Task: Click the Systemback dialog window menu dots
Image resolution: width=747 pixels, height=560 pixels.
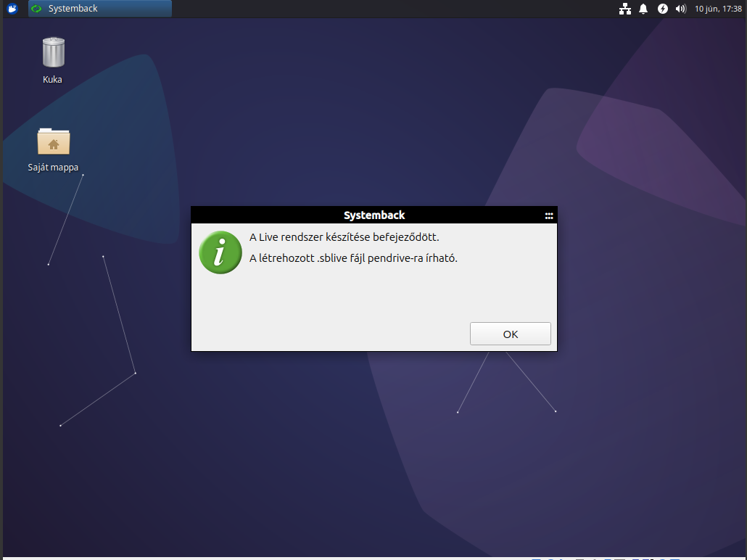Action: click(549, 216)
